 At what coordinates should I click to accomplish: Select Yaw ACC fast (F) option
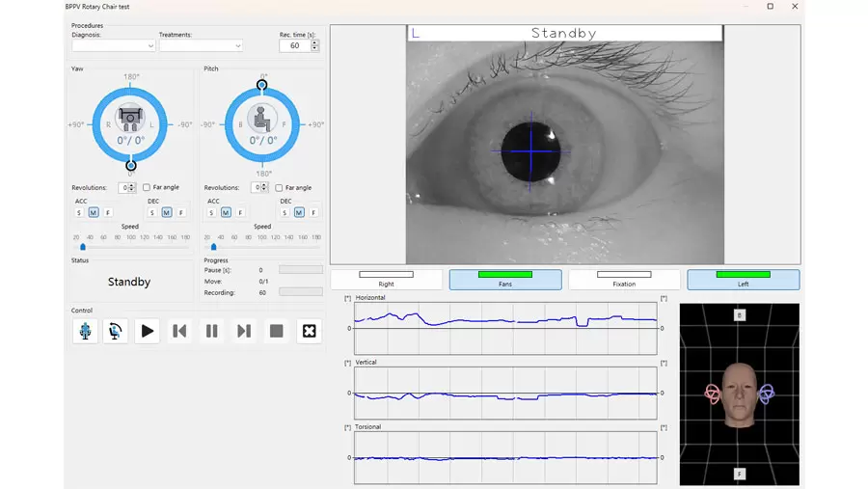[107, 212]
